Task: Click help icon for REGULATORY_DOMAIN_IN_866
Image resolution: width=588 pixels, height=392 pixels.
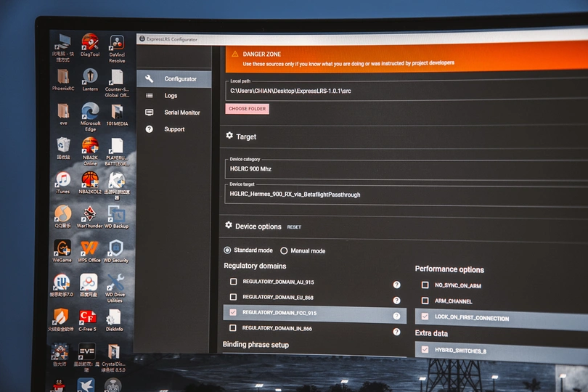Action: pyautogui.click(x=397, y=332)
